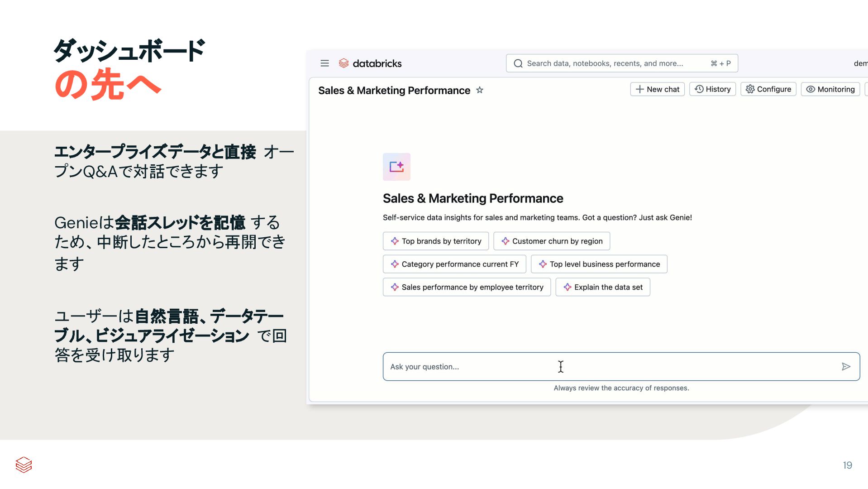Click the ⌘ + P shortcut hint

[x=721, y=63]
